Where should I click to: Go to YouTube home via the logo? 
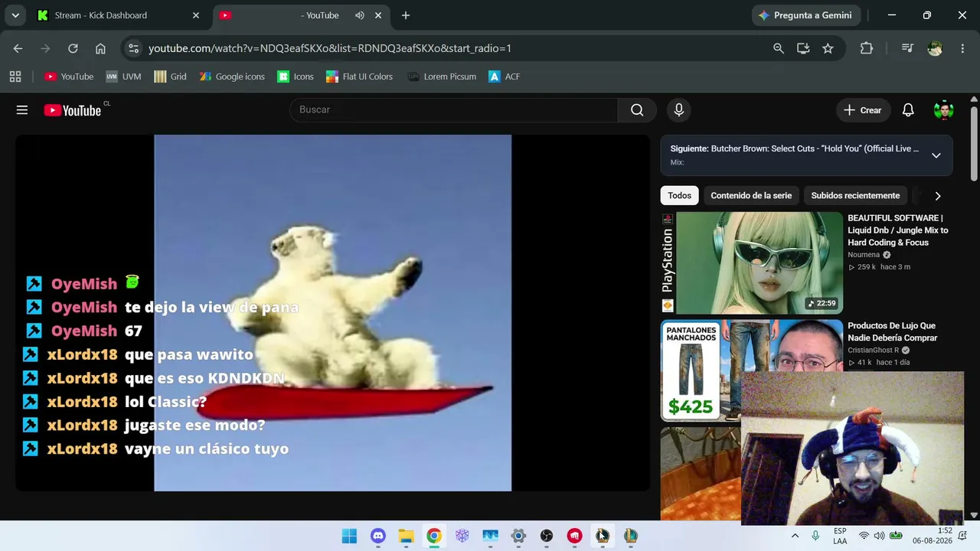point(72,110)
